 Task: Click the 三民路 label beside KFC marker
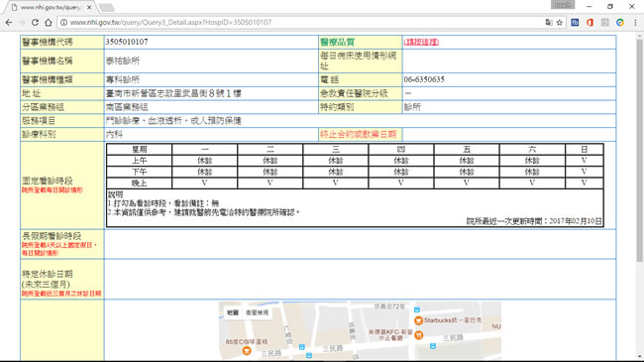pos(453,338)
